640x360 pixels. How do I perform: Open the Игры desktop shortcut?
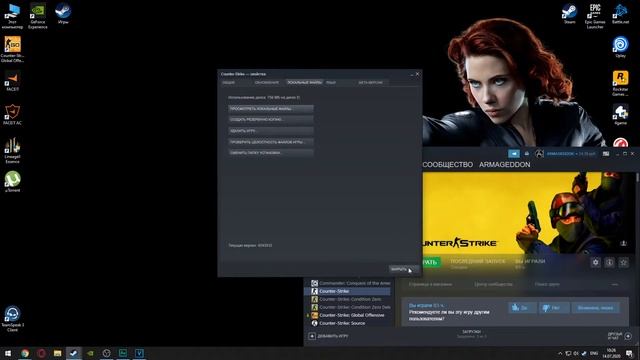click(63, 14)
